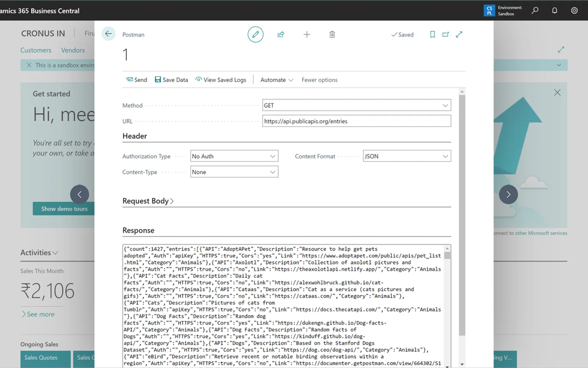The image size is (588, 368).
Task: Add a new record with plus icon
Action: point(306,34)
